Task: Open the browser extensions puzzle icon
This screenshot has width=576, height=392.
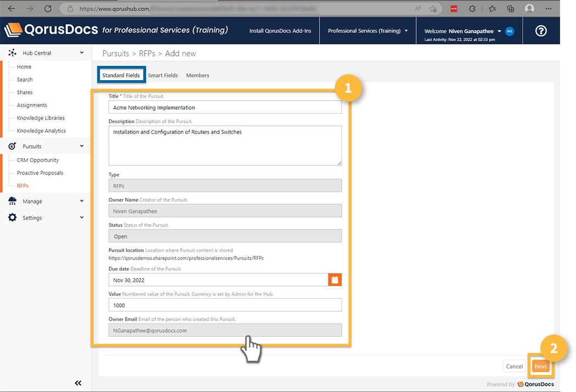Action: 472,9
